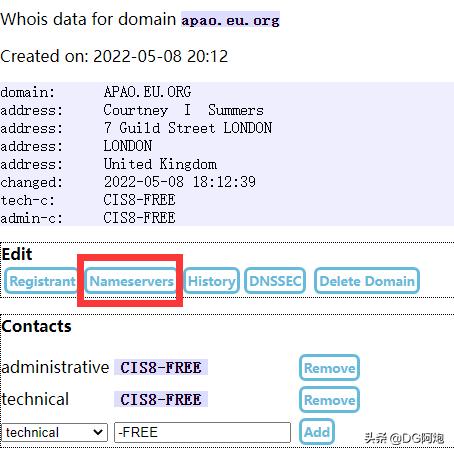Open DNSSEC settings button
The height and width of the screenshot is (454, 454).
[x=275, y=281]
